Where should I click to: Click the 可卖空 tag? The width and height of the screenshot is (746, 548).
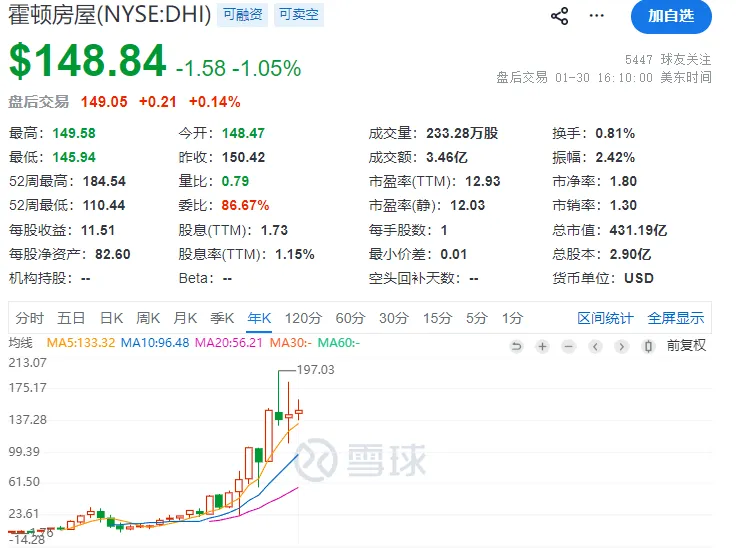299,15
